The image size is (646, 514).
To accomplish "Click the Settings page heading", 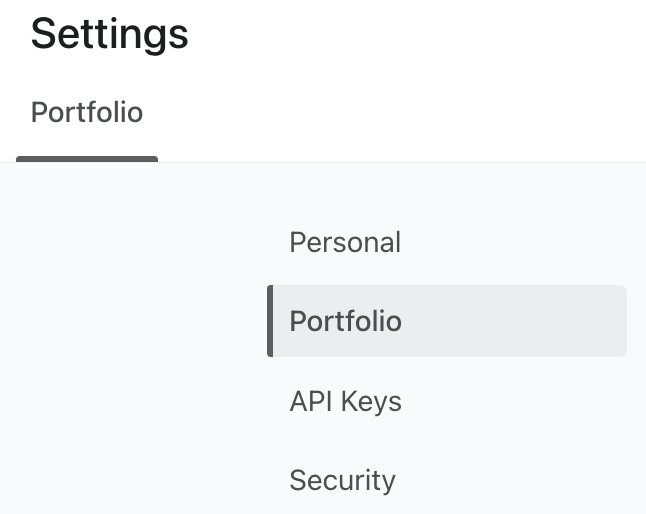I will pos(109,34).
